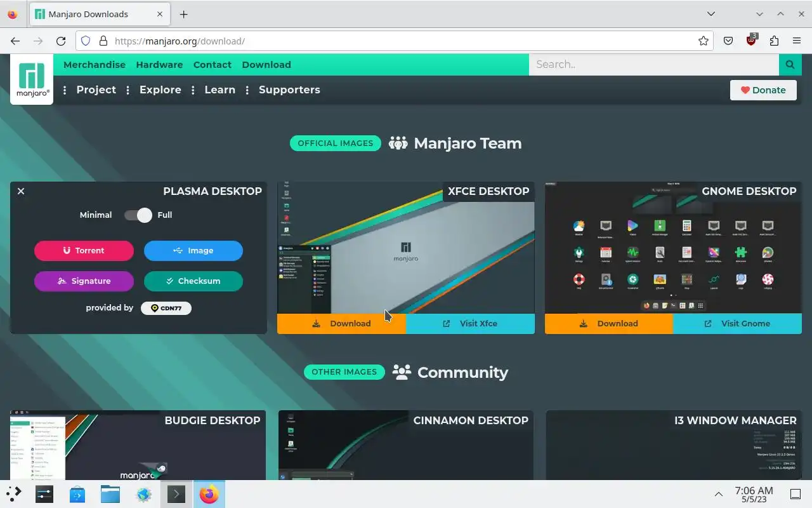This screenshot has height=508, width=812.
Task: Click the Firefox taskbar icon
Action: 209,493
